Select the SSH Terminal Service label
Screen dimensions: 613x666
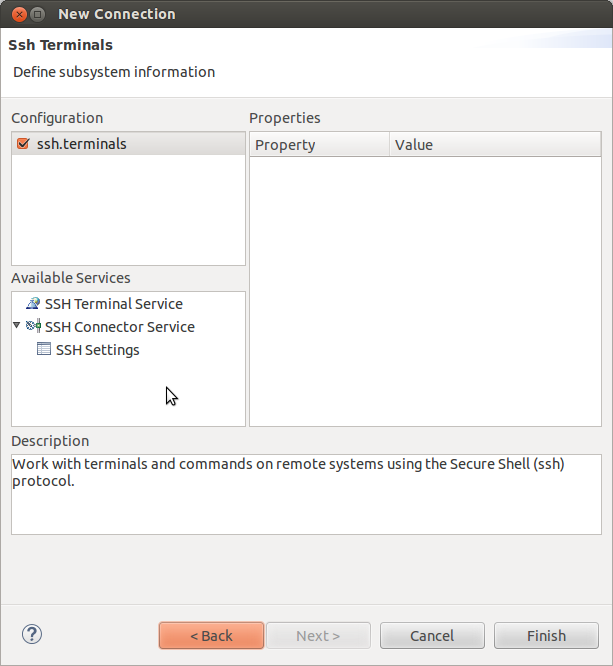pyautogui.click(x=113, y=304)
